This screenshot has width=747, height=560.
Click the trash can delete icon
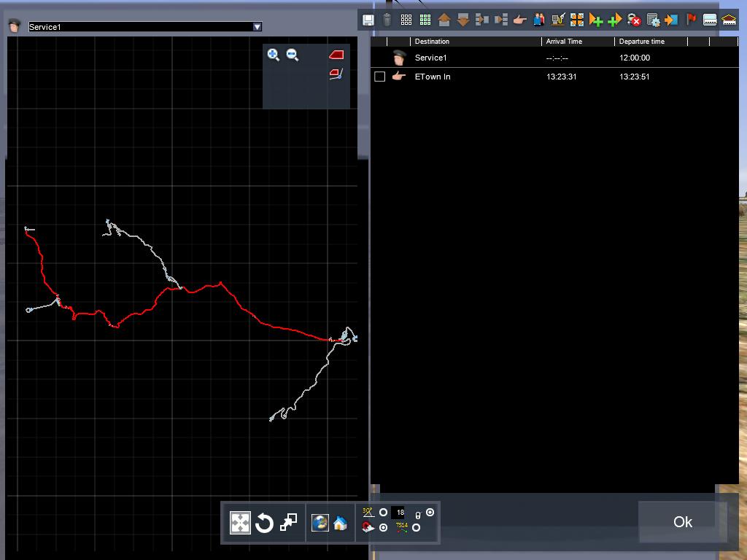click(x=387, y=20)
